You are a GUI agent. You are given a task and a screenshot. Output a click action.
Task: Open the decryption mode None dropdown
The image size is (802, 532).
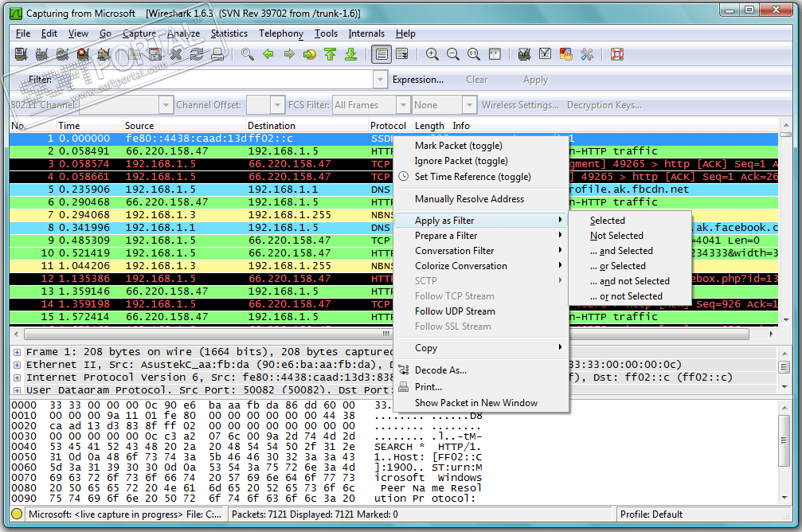click(469, 105)
